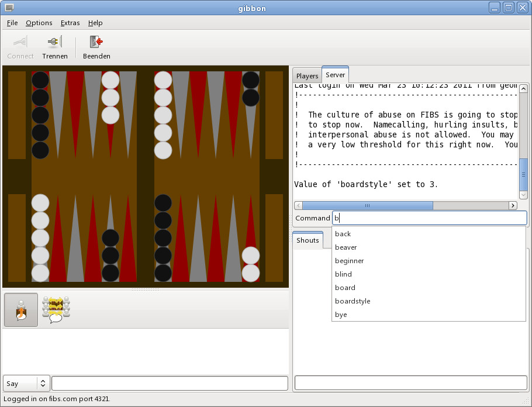Image resolution: width=532 pixels, height=407 pixels.
Task: Choose 'beginner' from command suggestions
Action: (x=429, y=261)
